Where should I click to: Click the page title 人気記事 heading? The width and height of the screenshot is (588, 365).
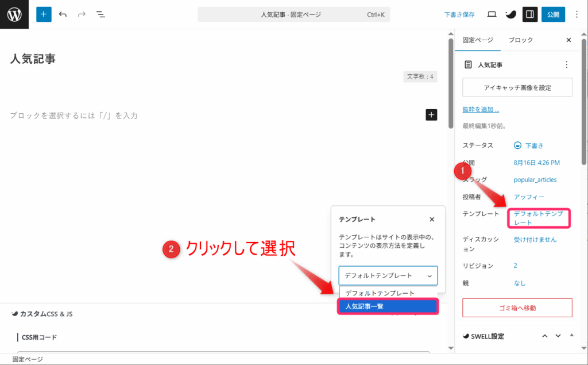coord(33,59)
